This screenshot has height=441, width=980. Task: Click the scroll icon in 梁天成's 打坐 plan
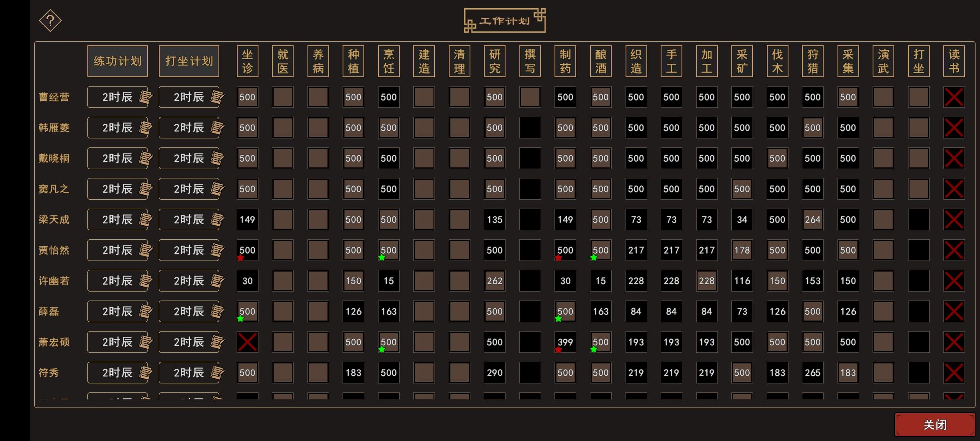pos(217,220)
